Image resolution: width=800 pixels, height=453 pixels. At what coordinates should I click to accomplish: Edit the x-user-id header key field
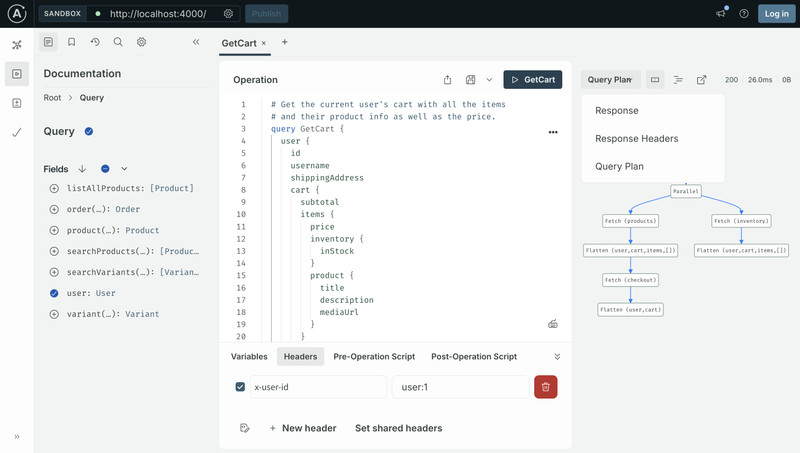pos(318,387)
